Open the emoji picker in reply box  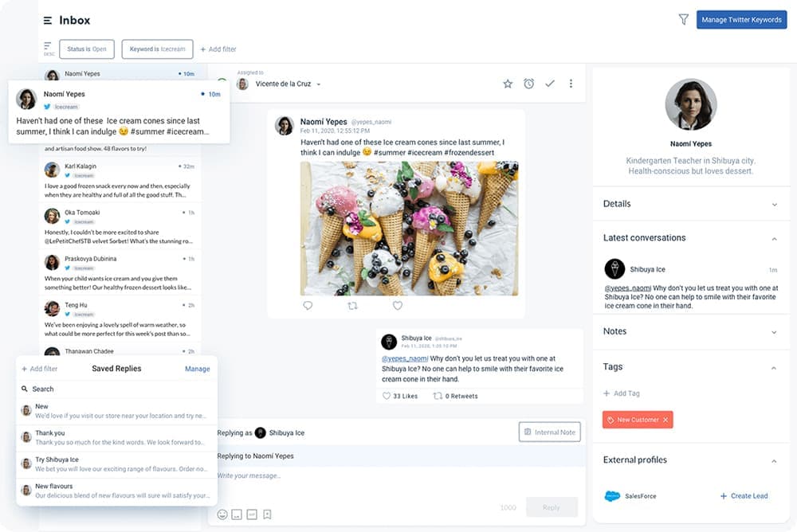coord(222,514)
